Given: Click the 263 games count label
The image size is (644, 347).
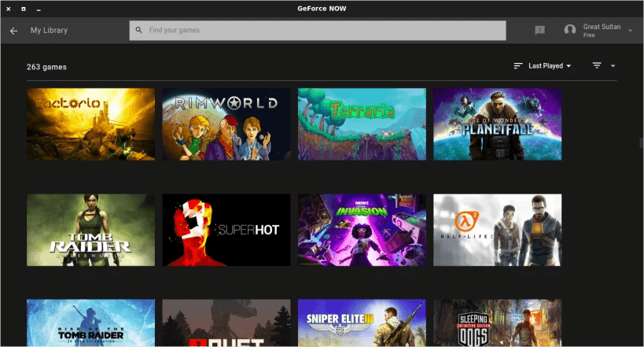Looking at the screenshot, I should tap(46, 67).
